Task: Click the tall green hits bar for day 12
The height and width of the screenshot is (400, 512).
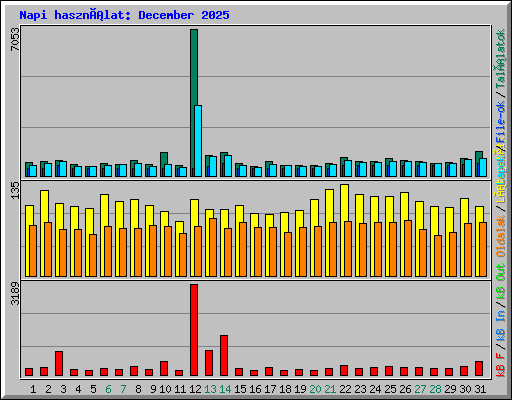Action: (194, 103)
